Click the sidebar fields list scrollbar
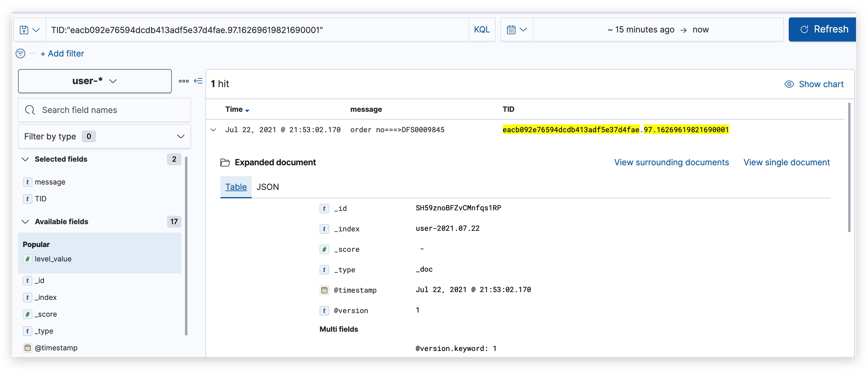This screenshot has height=369, width=868. click(x=186, y=246)
